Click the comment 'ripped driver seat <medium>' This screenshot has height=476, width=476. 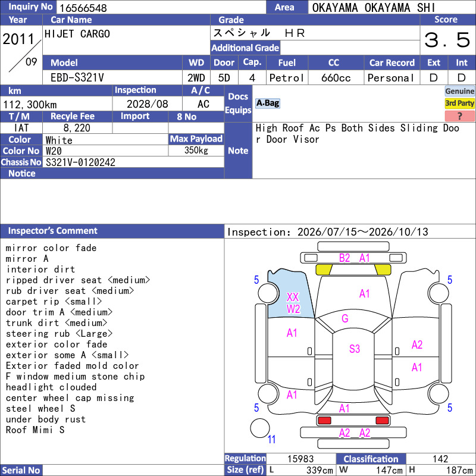coord(78,280)
